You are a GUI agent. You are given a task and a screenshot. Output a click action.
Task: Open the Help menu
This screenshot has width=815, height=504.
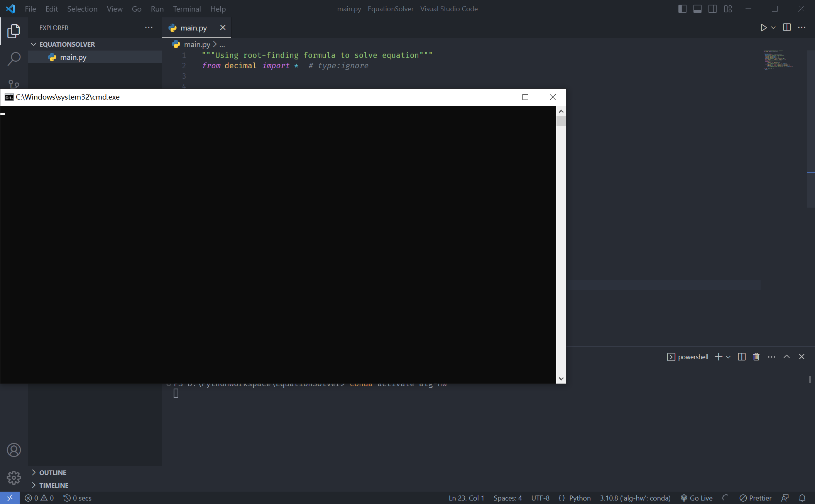tap(218, 9)
